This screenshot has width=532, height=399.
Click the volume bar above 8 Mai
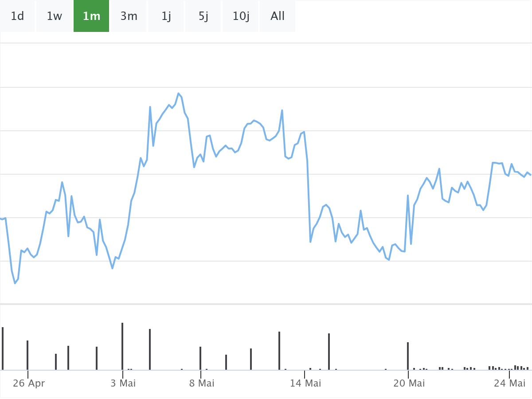[200, 358]
